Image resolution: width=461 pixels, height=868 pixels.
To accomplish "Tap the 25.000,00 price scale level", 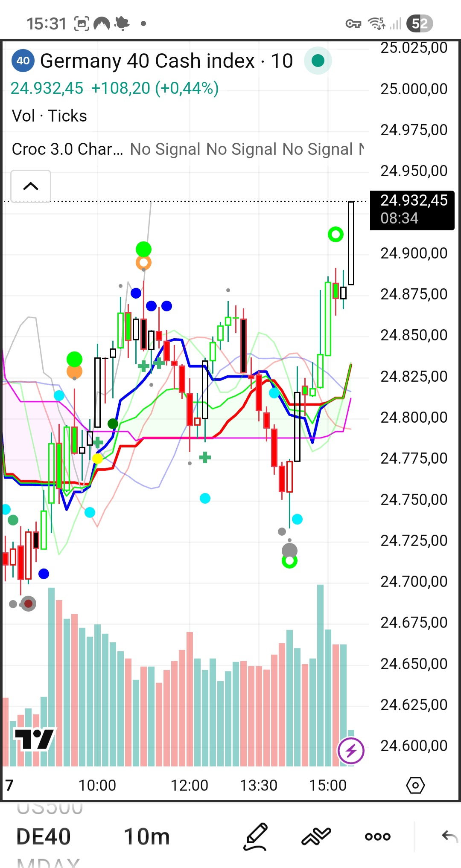I will point(414,89).
